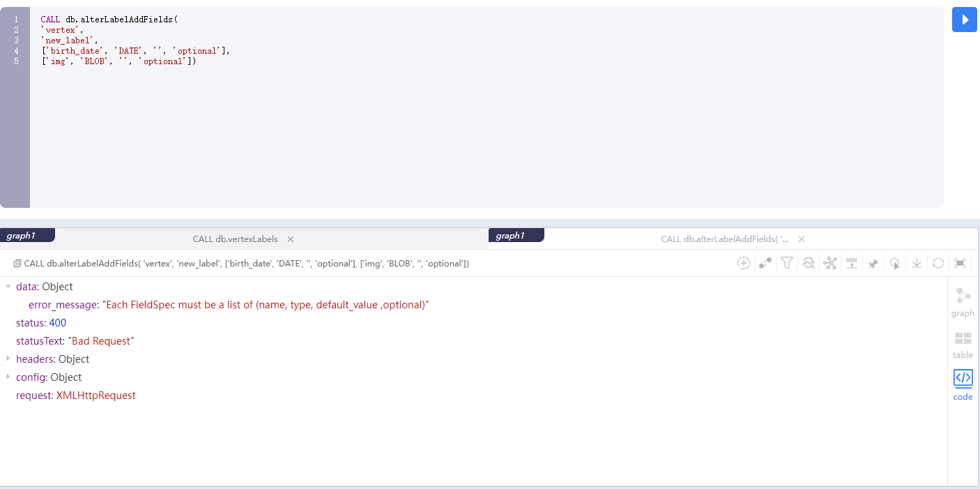Viewport: 980px width, 489px height.
Task: Run the query with blue play button
Action: 965,20
